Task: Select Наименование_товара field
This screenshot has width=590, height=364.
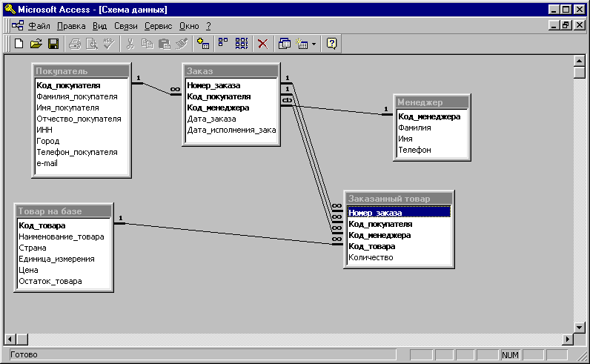Action: point(64,236)
